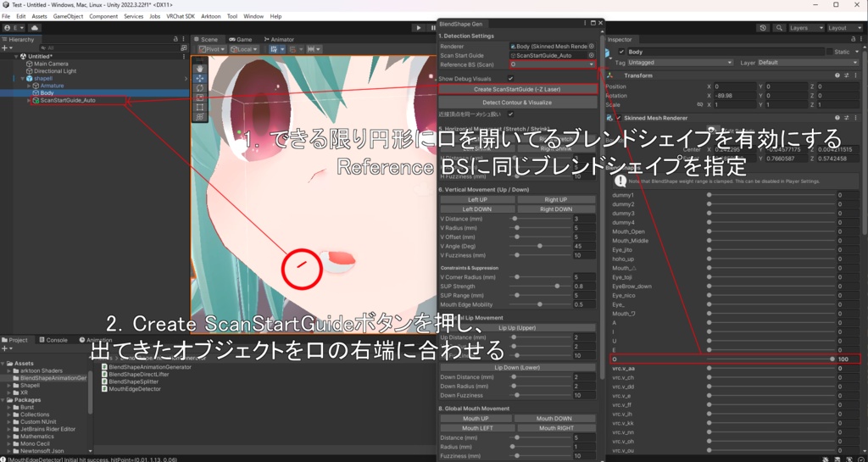Open the Pivot handle position dropdown
This screenshot has width=868, height=462.
pyautogui.click(x=212, y=49)
